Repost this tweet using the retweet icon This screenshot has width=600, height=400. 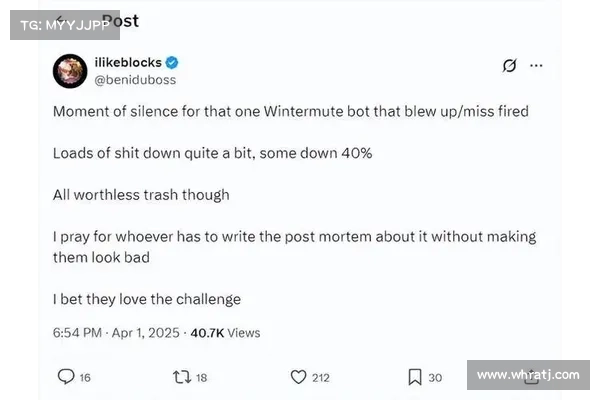(180, 377)
